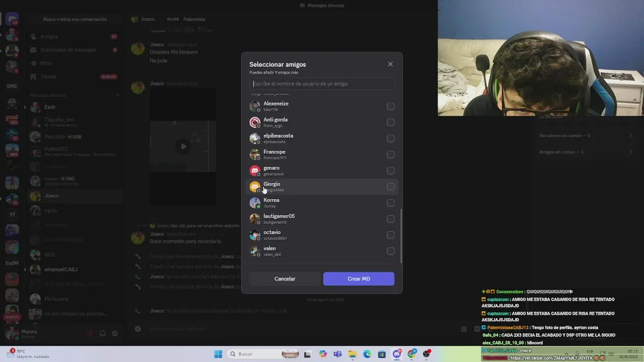This screenshot has height=362, width=644.
Task: Click the Crear MD button
Action: [359, 279]
